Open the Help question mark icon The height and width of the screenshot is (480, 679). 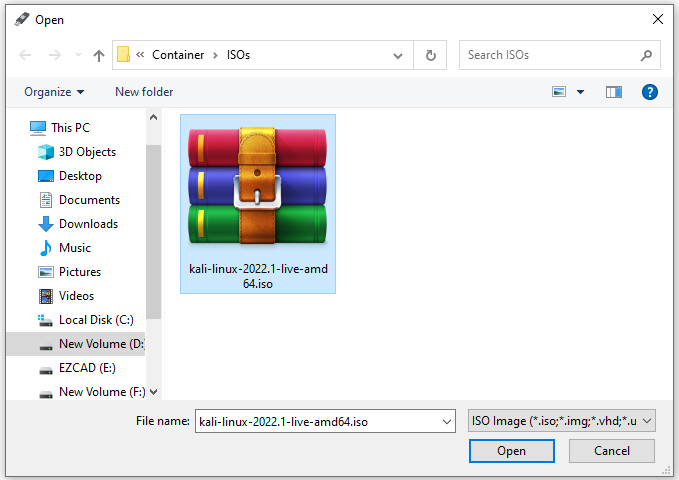649,92
